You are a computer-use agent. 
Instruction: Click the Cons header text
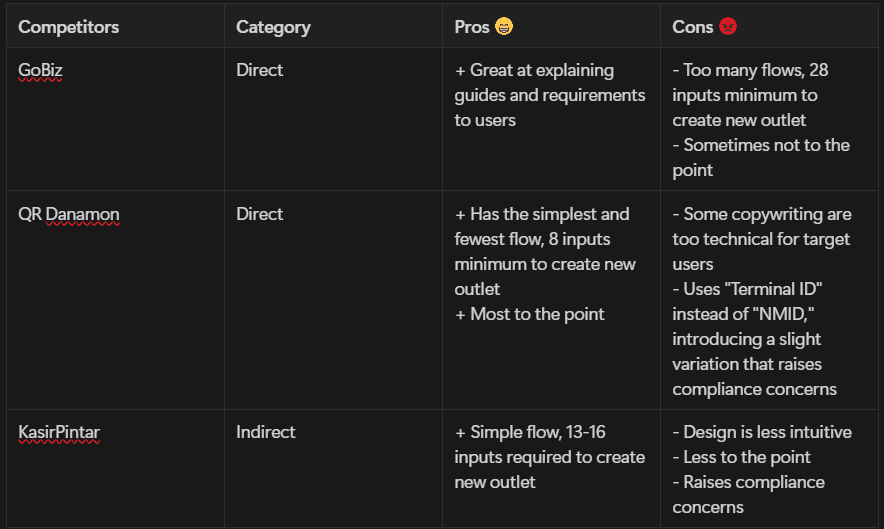(x=692, y=27)
